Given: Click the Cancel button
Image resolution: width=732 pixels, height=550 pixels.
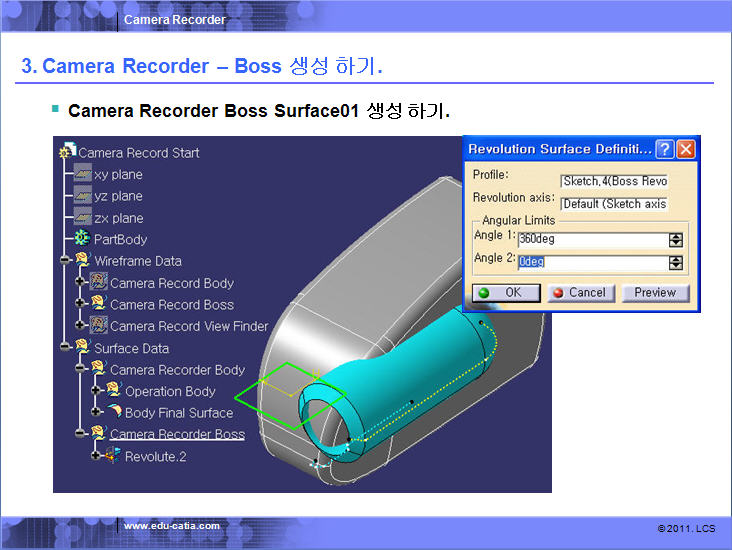Looking at the screenshot, I should click(x=578, y=293).
